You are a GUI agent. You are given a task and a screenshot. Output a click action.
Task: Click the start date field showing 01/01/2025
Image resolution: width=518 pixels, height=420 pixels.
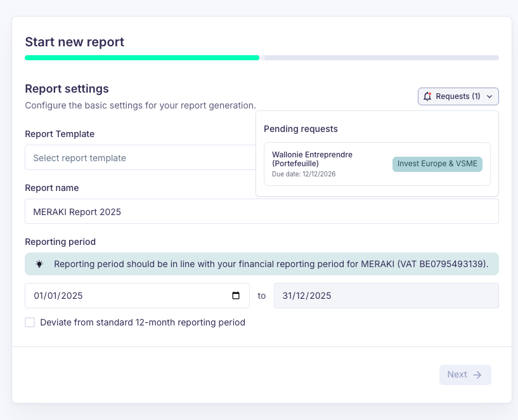95,295
